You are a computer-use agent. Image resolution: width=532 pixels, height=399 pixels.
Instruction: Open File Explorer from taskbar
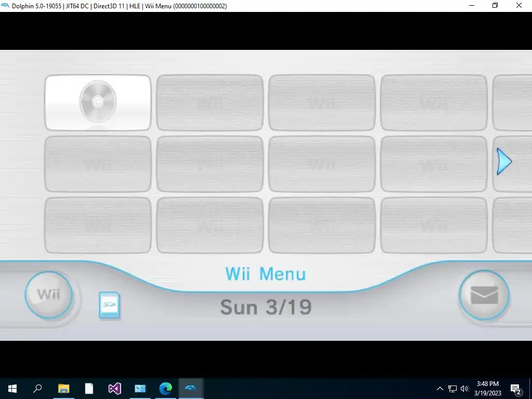click(x=63, y=388)
